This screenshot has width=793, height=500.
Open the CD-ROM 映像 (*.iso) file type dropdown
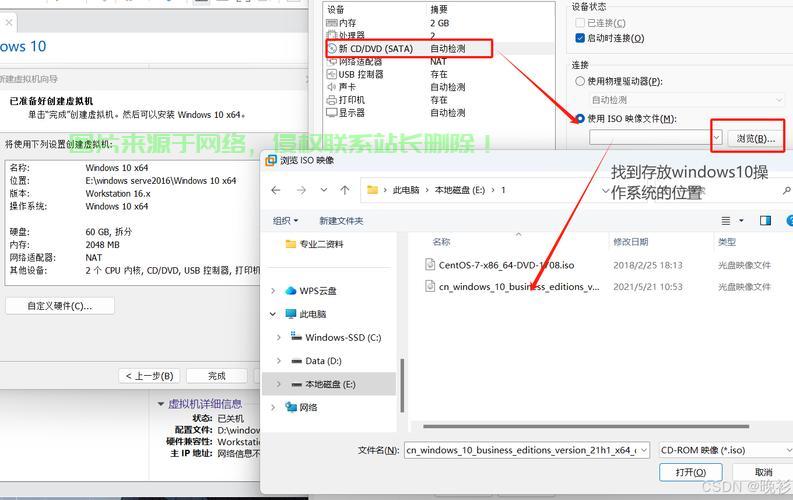pos(726,450)
